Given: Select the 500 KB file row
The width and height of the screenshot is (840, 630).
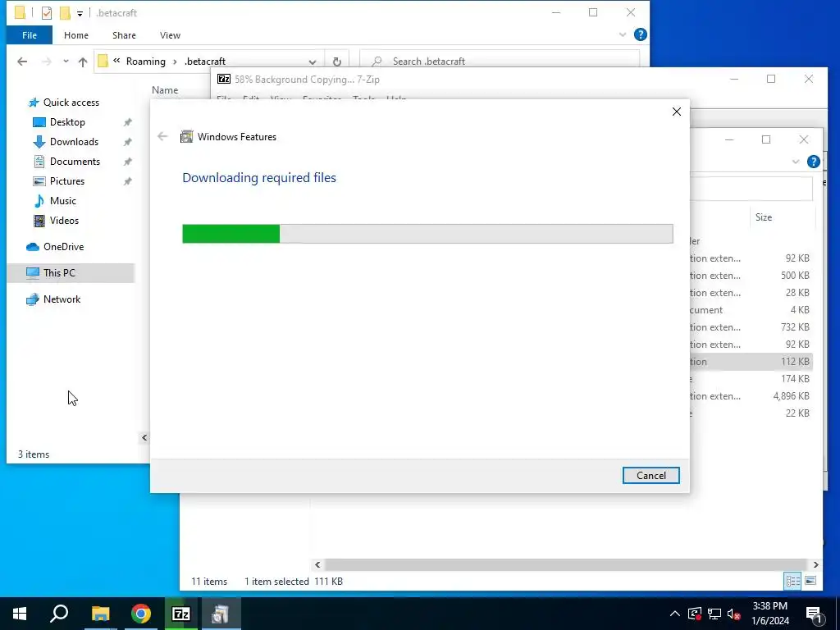Looking at the screenshot, I should (751, 276).
